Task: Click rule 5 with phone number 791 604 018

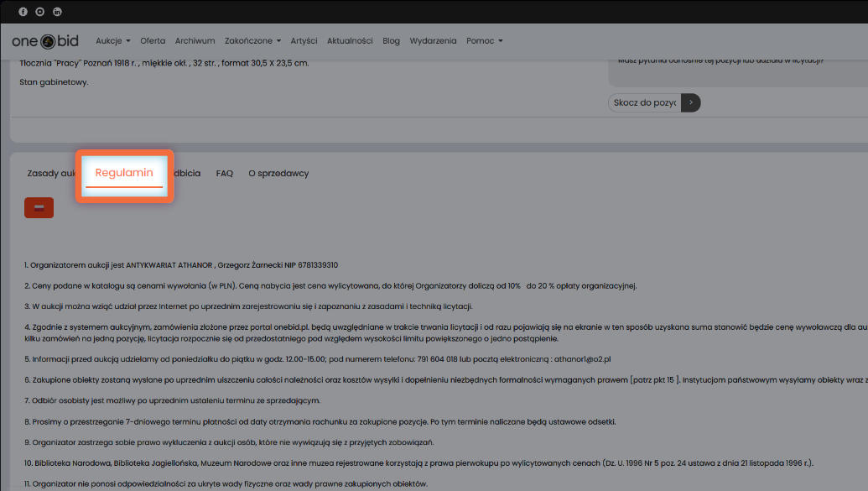Action: pos(317,359)
